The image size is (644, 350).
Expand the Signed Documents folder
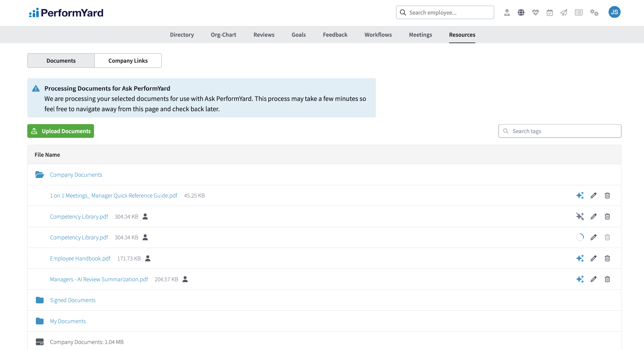coord(73,300)
